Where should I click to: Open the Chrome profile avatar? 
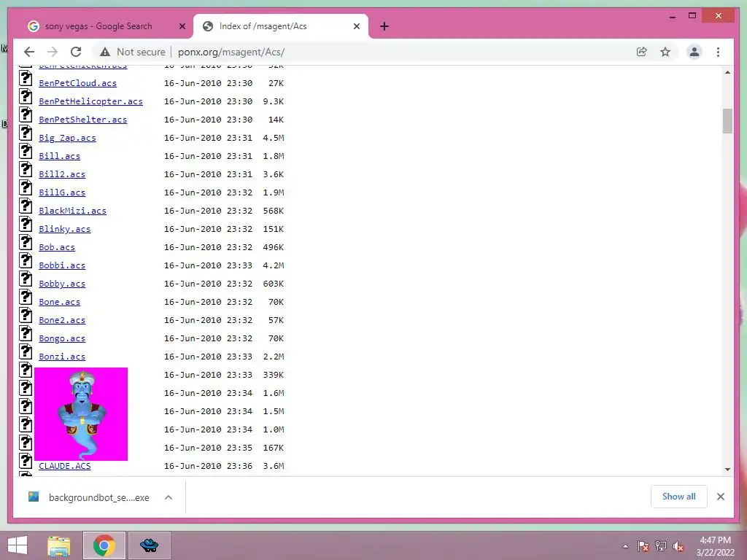coord(694,52)
